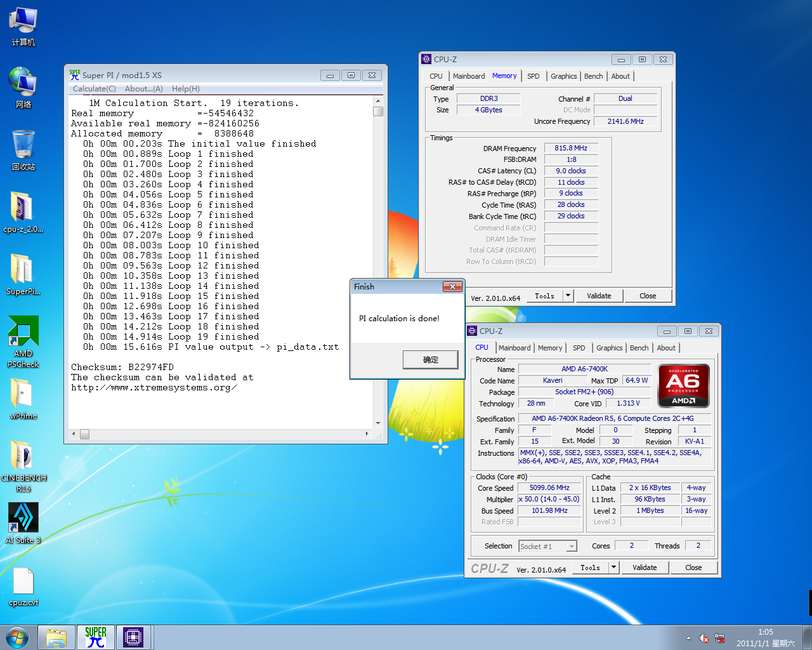812x650 pixels.
Task: Switch to CPU-Z taskbar button
Action: (x=133, y=637)
